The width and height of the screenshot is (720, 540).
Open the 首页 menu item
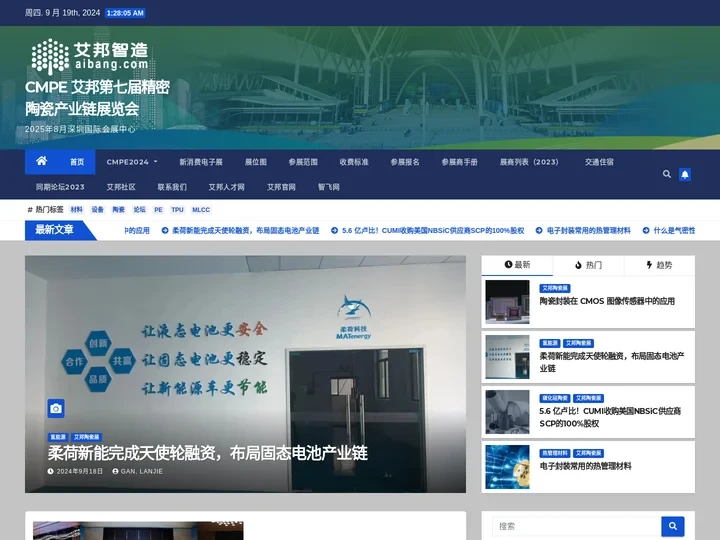point(77,162)
